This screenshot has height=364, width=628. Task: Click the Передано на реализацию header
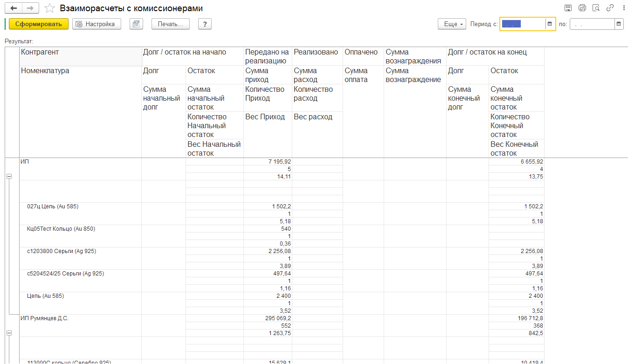pos(268,56)
